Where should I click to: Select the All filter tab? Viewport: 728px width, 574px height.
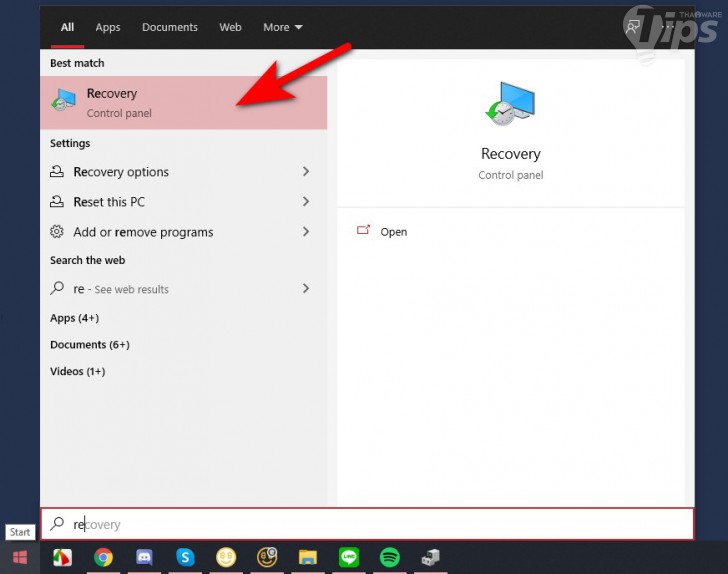(67, 27)
